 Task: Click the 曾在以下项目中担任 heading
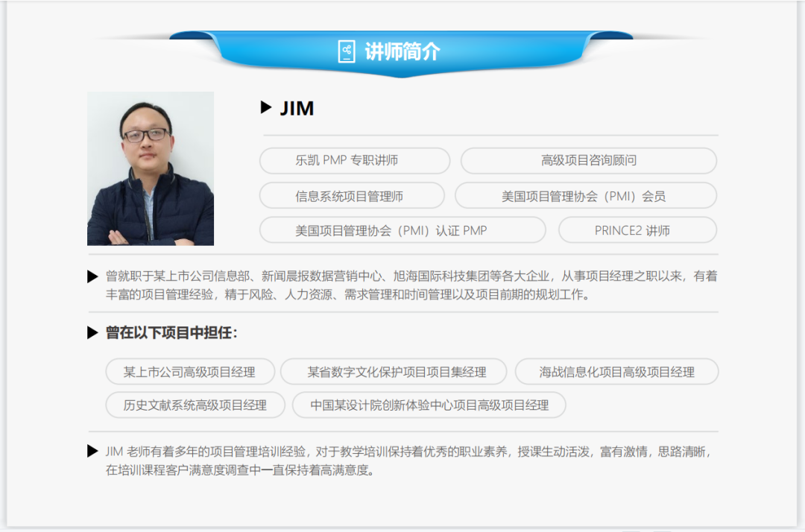tap(171, 332)
